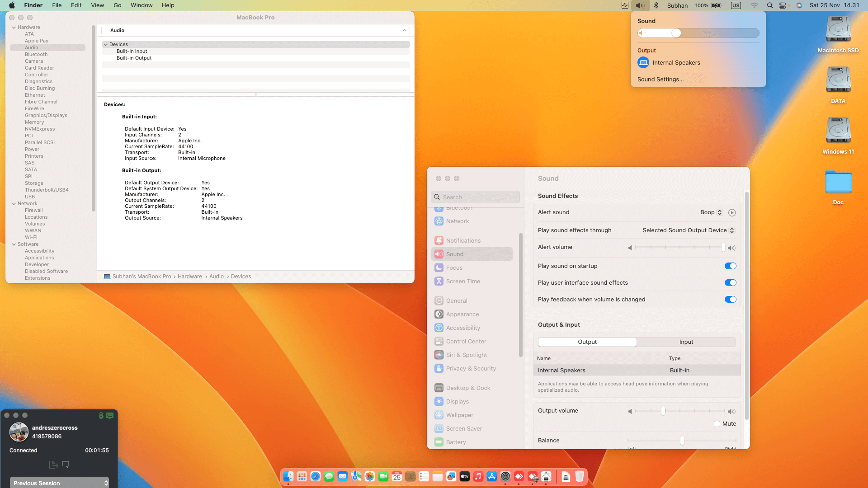Open the chat icon in AnyDesk panel

pyautogui.click(x=66, y=464)
